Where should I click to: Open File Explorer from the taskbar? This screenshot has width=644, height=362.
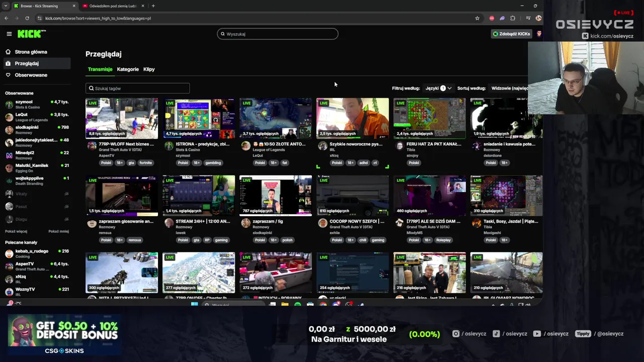pos(285,305)
